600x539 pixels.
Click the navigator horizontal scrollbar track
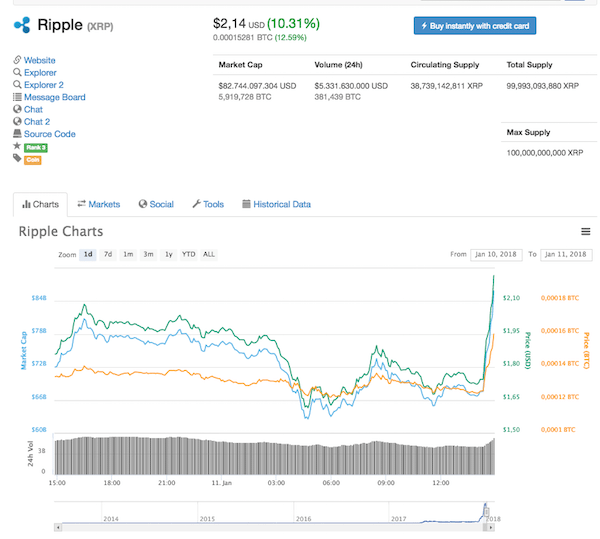(x=272, y=528)
